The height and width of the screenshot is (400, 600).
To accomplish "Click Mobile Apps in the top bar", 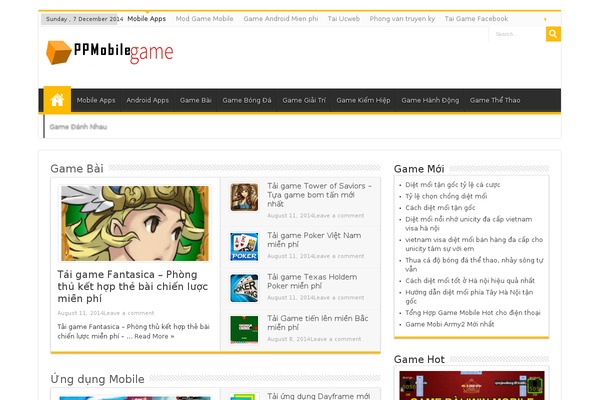I will pos(147,19).
